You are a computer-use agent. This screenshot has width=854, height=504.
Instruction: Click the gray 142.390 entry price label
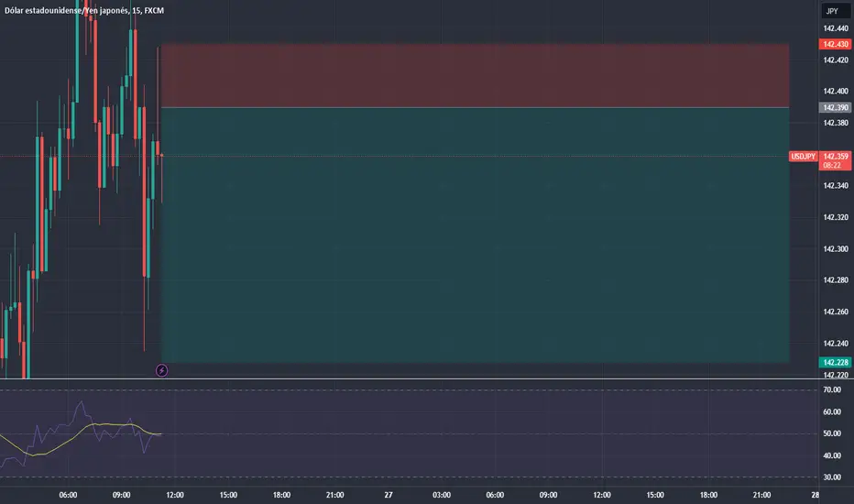[x=835, y=107]
